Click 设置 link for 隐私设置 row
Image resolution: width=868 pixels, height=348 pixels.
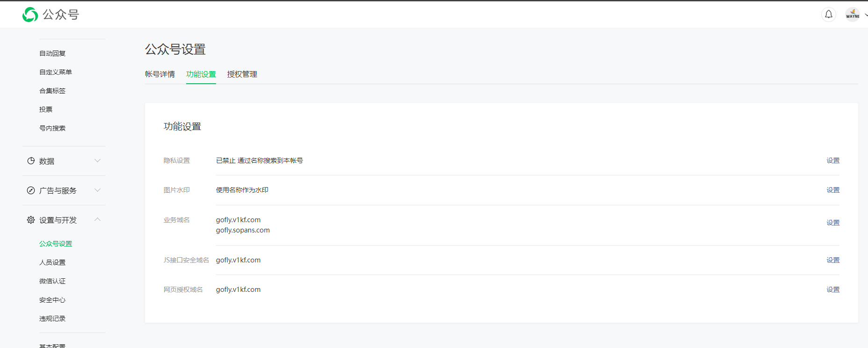[832, 160]
